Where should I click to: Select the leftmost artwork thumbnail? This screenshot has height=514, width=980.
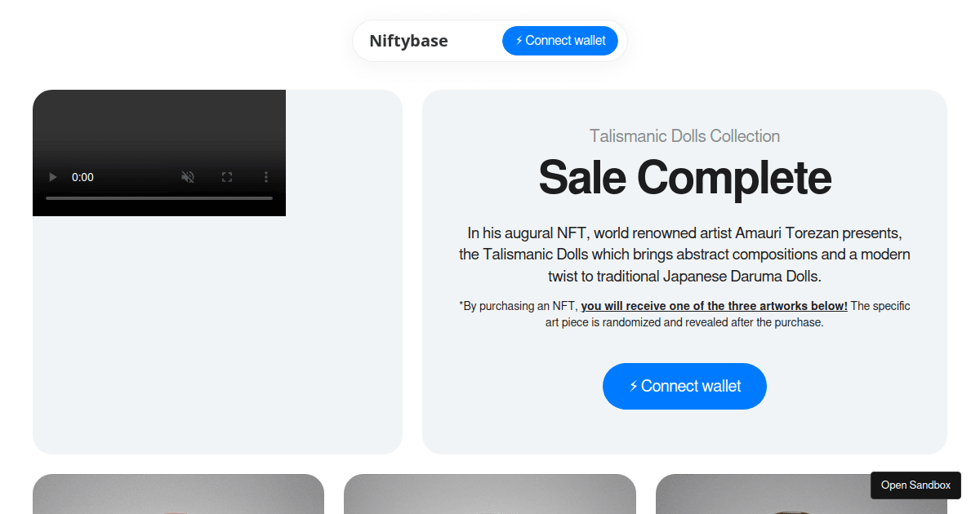click(178, 498)
